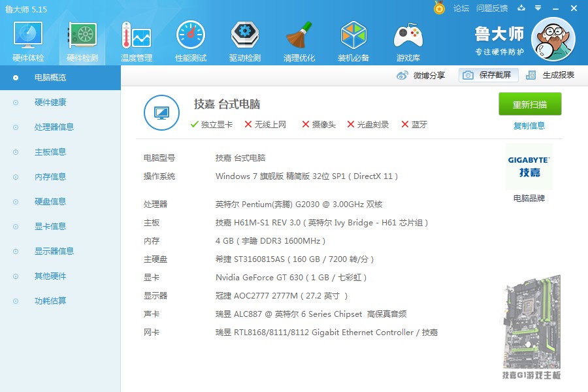Image resolution: width=588 pixels, height=392 pixels.
Task: Open the 论坛 forum link
Action: (461, 8)
